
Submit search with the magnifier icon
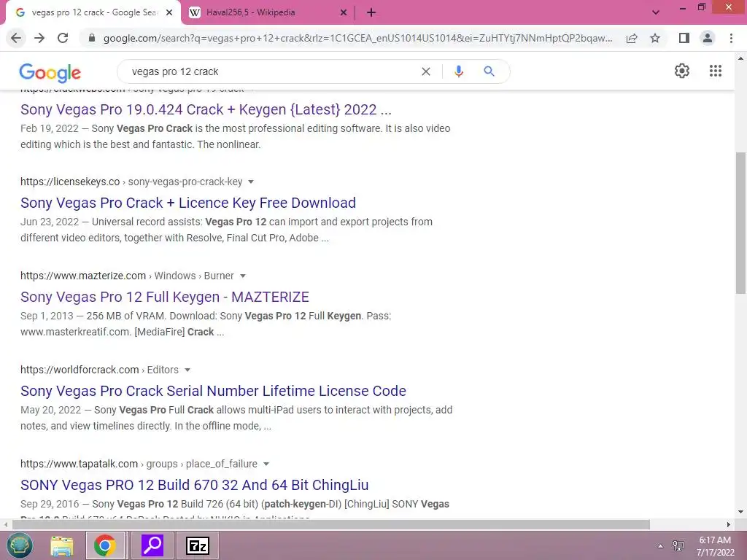(x=489, y=71)
